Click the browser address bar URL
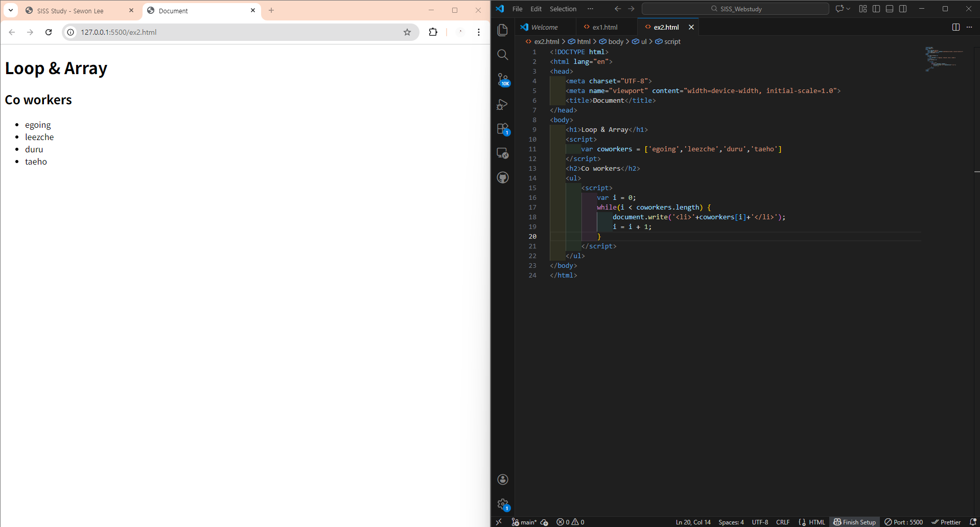Viewport: 980px width, 527px height. point(119,32)
